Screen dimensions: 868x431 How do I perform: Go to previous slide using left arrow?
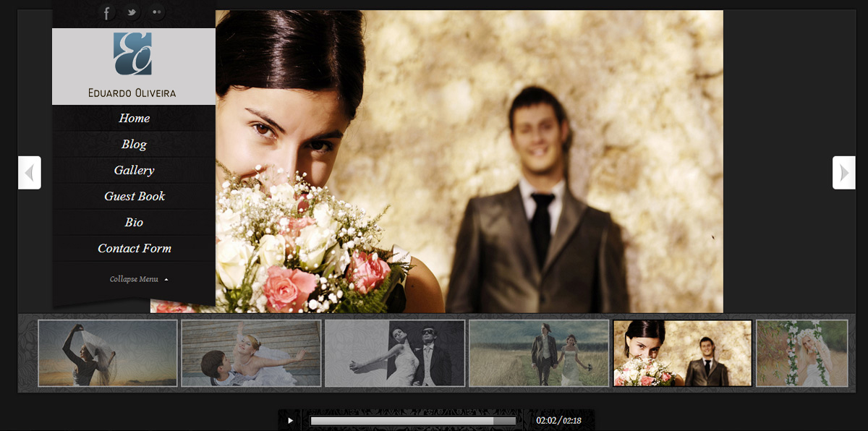29,173
